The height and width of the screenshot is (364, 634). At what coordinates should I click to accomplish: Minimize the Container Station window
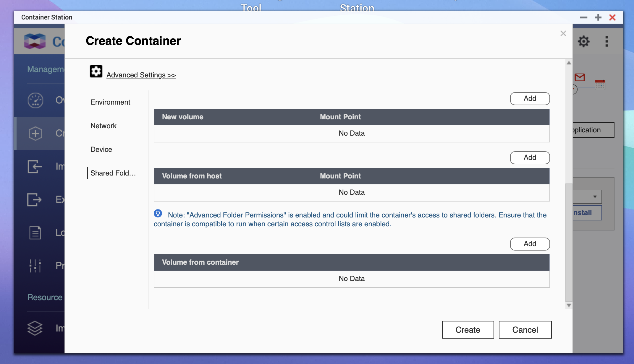[x=583, y=17]
